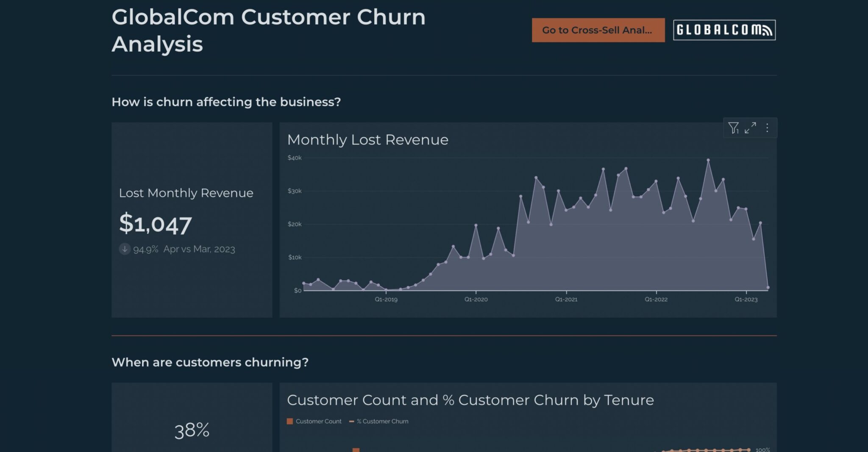Viewport: 868px width, 452px height.
Task: Click the Q1-2022 axis label
Action: click(x=656, y=299)
